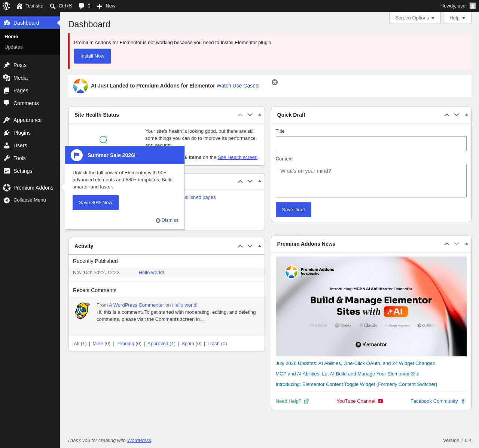
Task: Click the Plugins plug icon
Action: click(x=7, y=133)
